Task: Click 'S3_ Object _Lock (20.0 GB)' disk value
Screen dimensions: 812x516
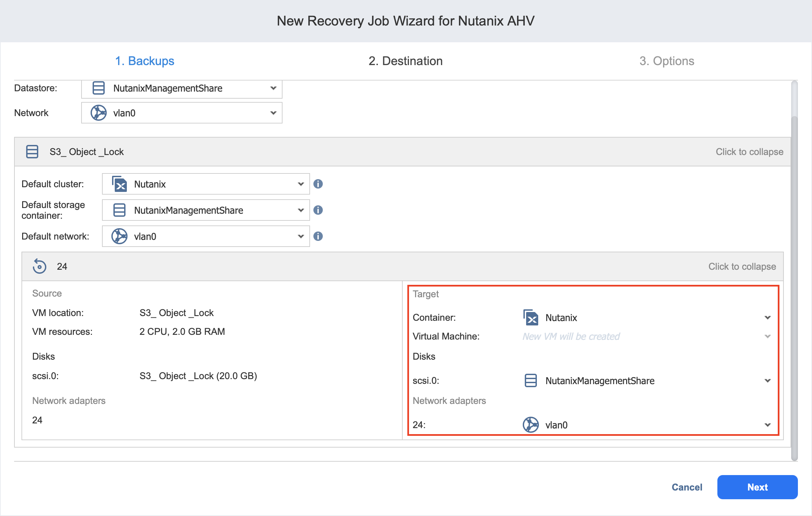Action: tap(198, 376)
